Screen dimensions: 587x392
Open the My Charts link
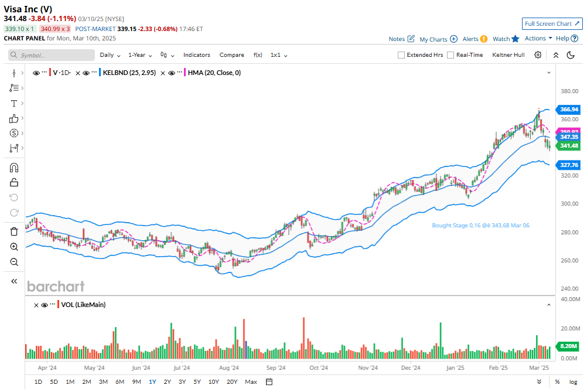[438, 39]
